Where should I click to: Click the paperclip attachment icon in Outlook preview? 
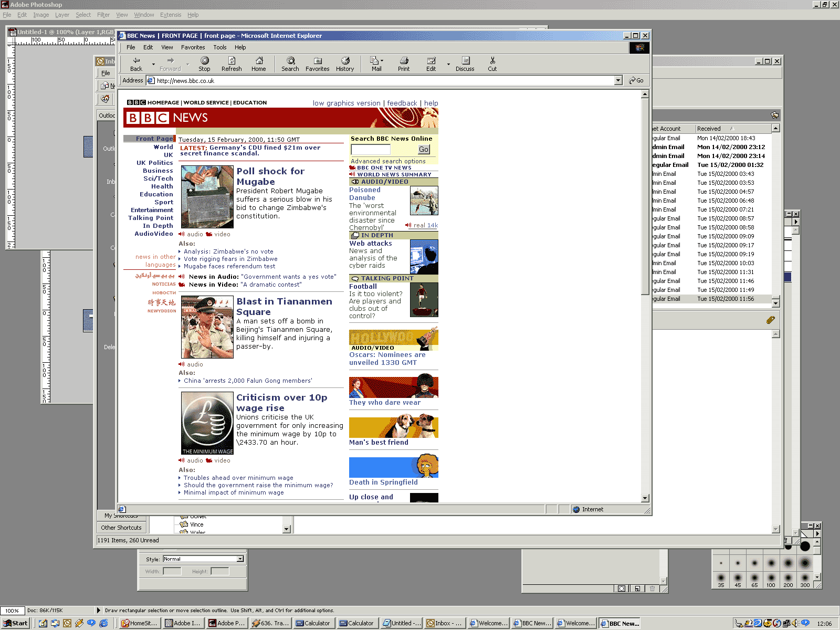click(x=771, y=320)
